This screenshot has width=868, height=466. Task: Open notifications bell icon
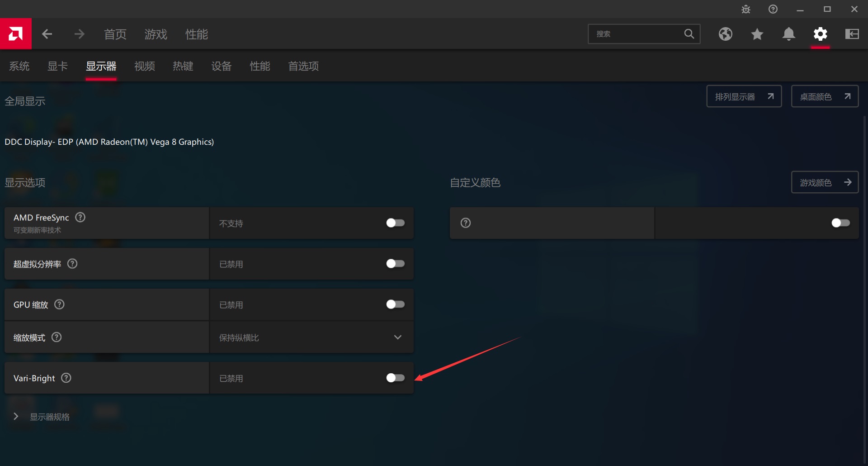(x=789, y=34)
